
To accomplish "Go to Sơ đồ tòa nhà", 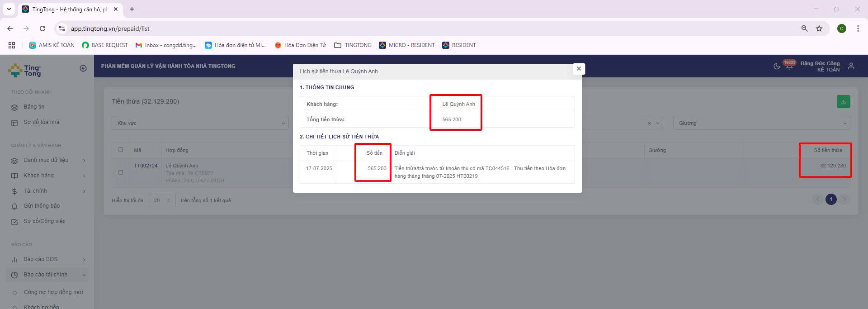I will [x=41, y=122].
